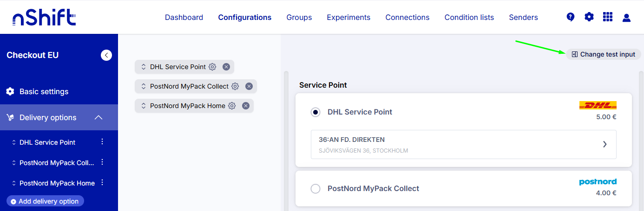The height and width of the screenshot is (211, 644).
Task: Open three-dot menu for sidebar DHL Service Point
Action: (x=103, y=142)
